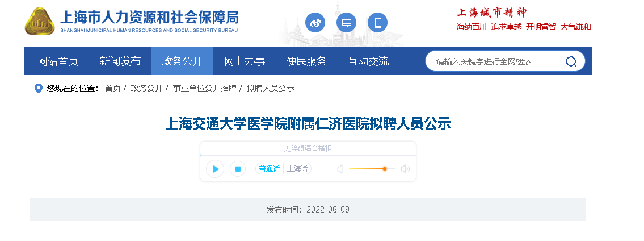Viewport: 644px width, 241px height.
Task: Click the 海纳百川 slogan text
Action: 472,27
